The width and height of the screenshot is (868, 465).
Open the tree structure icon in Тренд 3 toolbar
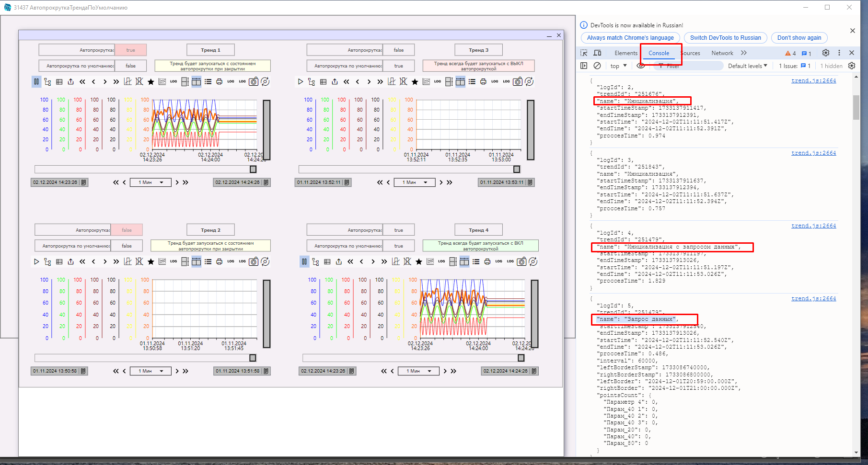pos(312,82)
